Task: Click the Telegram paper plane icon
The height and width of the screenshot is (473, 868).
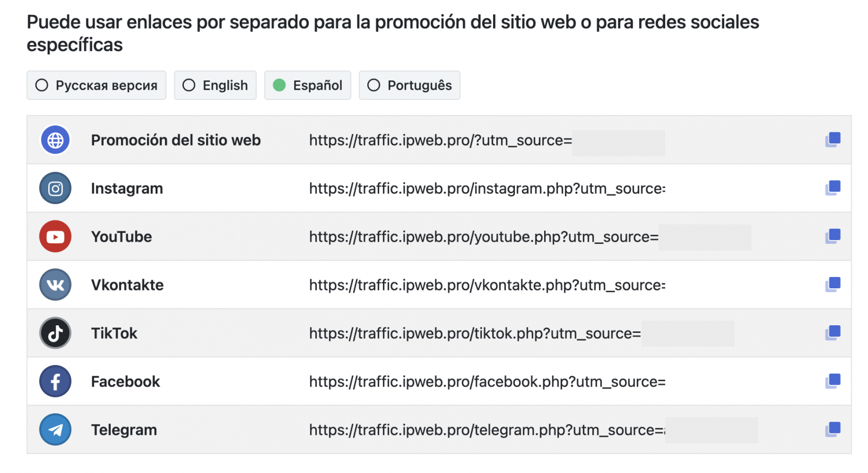Action: click(x=55, y=430)
